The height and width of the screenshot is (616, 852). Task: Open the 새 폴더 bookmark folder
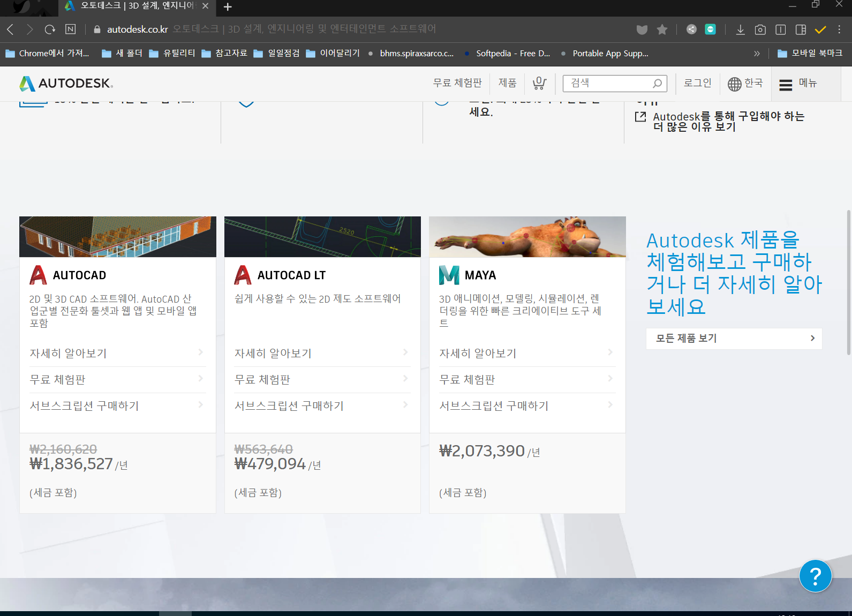click(x=122, y=54)
